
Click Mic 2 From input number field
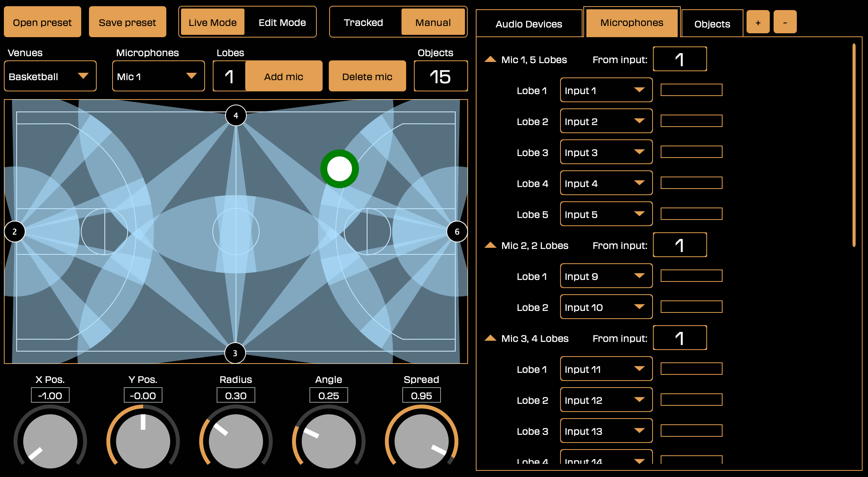click(680, 245)
